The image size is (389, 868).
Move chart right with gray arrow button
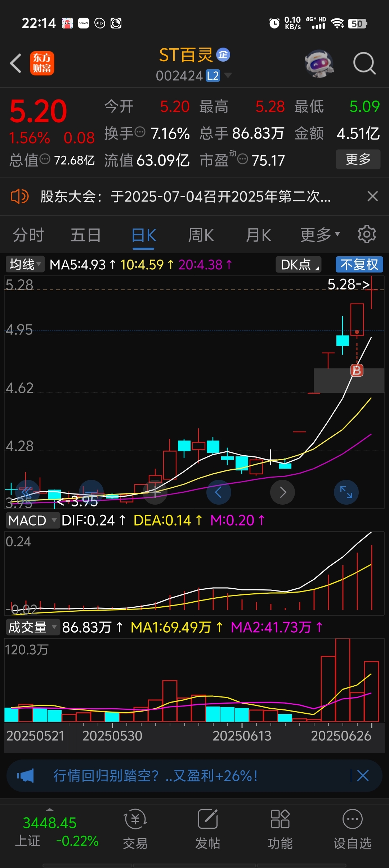(x=282, y=492)
